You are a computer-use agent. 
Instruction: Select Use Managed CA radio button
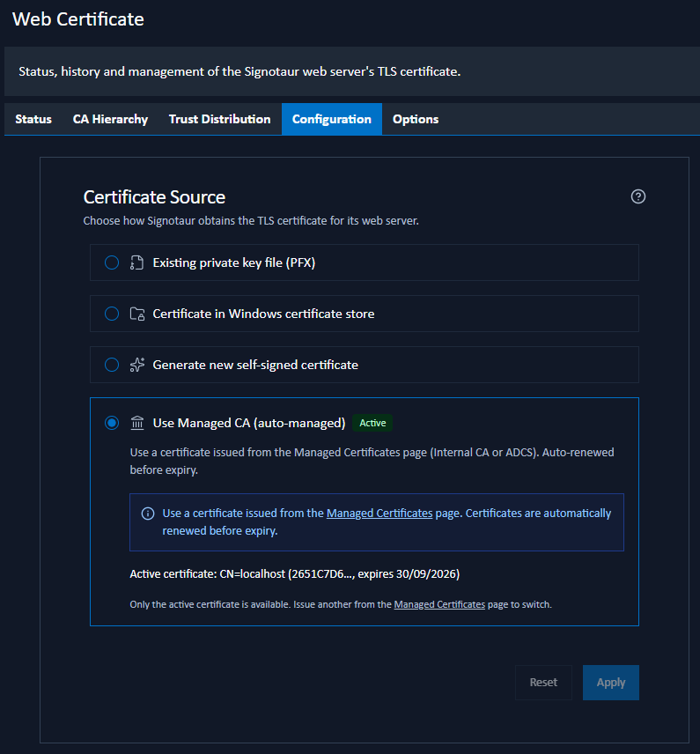pos(112,423)
